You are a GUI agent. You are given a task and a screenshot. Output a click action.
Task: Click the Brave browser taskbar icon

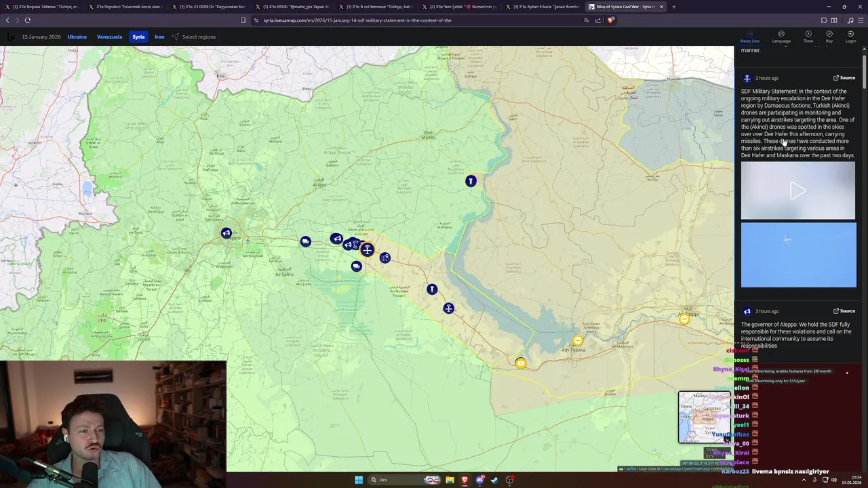(x=465, y=480)
